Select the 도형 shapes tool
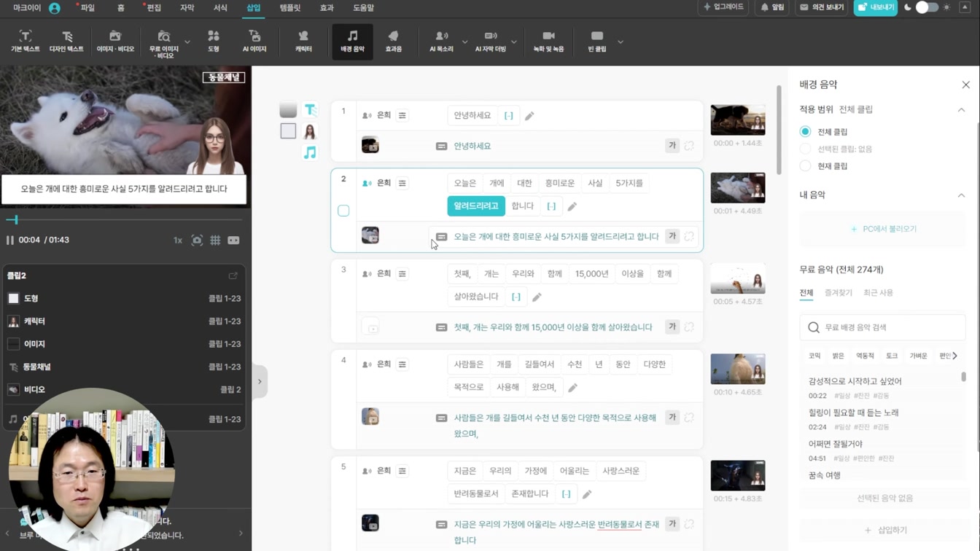 point(214,42)
